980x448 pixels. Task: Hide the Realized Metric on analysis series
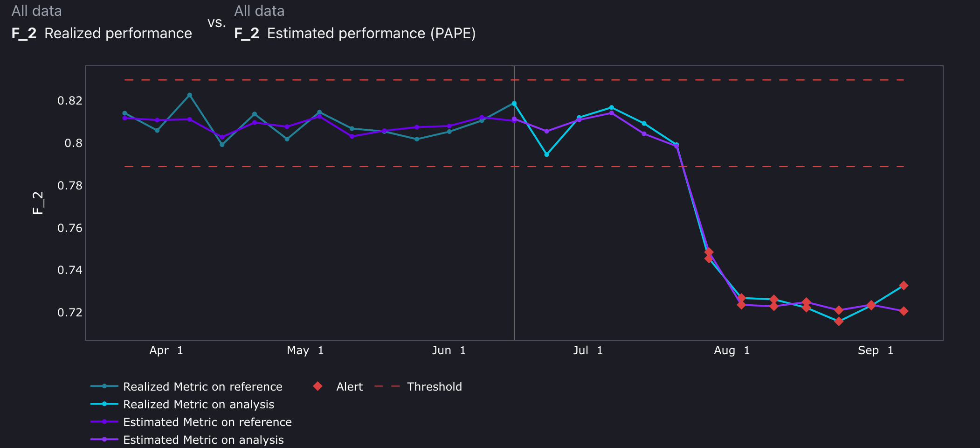click(x=199, y=404)
